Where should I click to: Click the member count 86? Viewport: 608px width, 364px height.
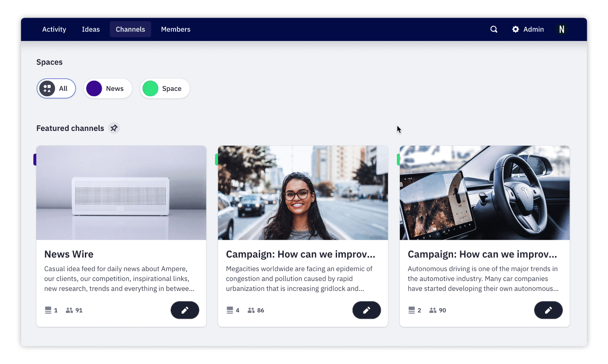coord(261,310)
